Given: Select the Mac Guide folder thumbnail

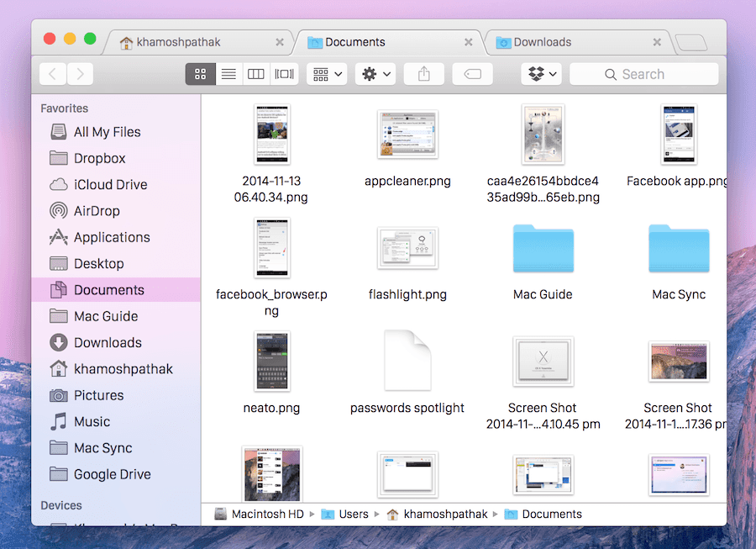Looking at the screenshot, I should (x=543, y=248).
